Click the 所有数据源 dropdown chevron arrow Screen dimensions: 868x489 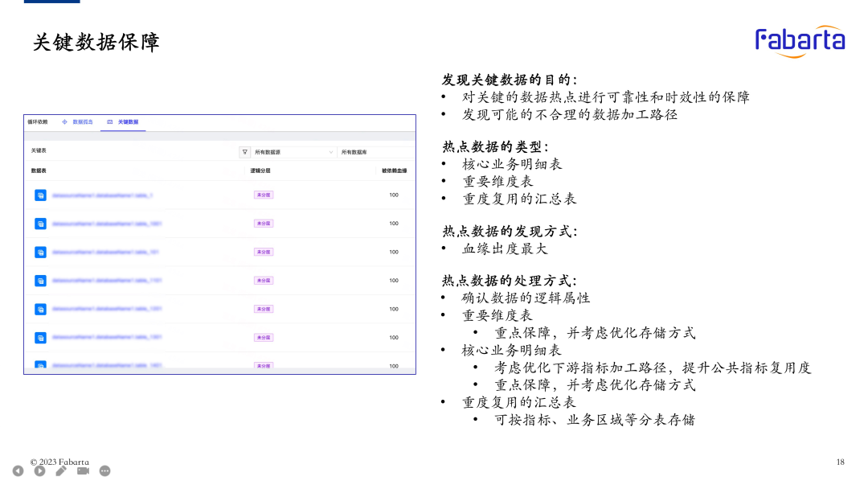pos(331,152)
